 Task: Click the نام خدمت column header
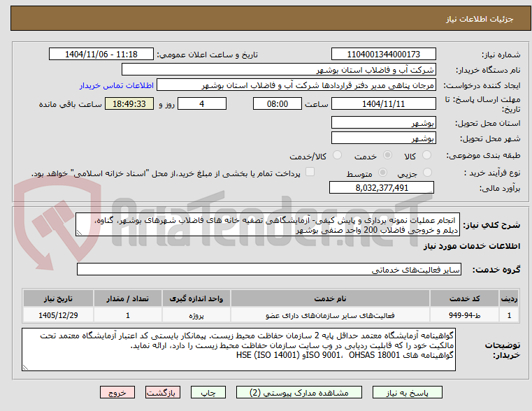pos(330,298)
